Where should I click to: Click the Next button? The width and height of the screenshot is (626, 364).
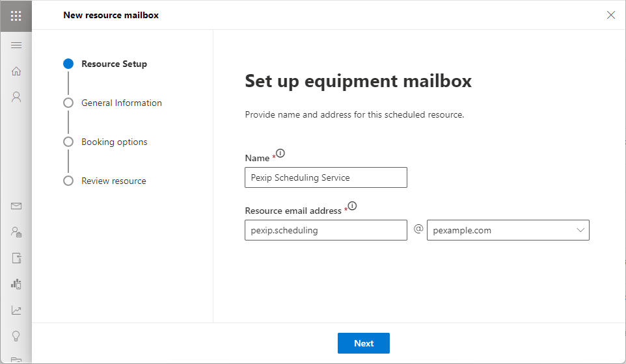(363, 343)
